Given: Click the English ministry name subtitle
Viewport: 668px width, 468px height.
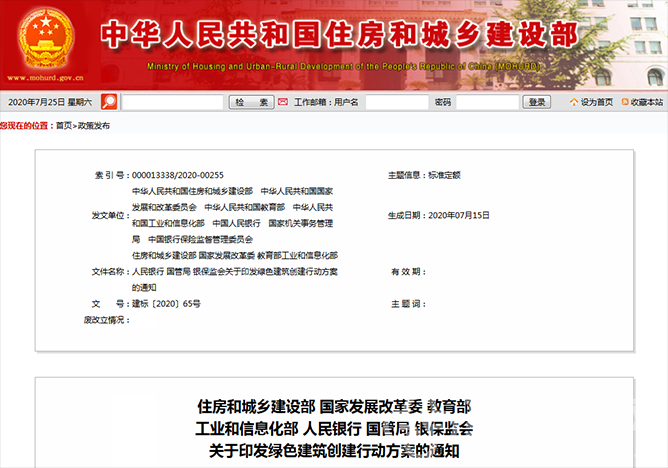Looking at the screenshot, I should point(343,66).
